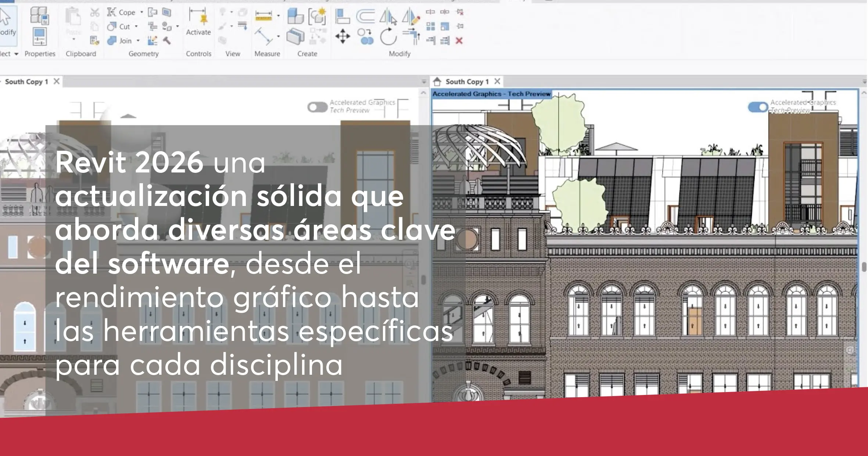Viewport: 868px width, 456px height.
Task: Select the Scale tool
Action: [445, 27]
